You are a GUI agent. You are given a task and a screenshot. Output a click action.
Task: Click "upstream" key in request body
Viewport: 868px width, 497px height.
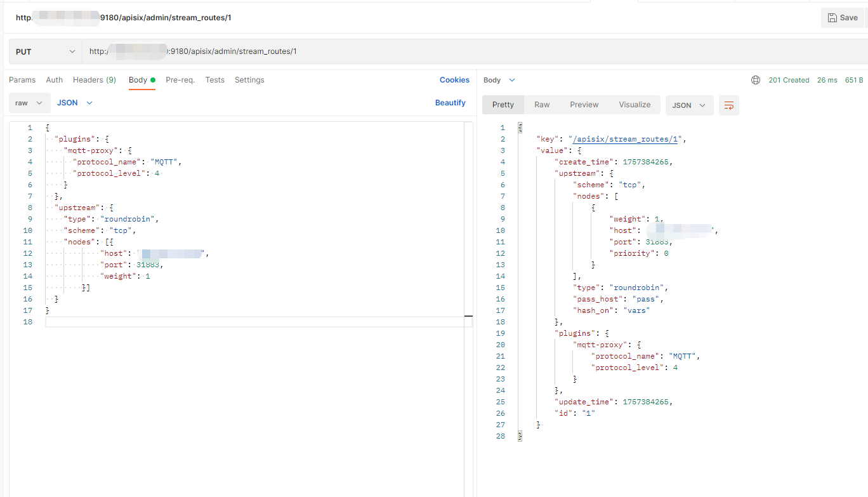coord(77,208)
